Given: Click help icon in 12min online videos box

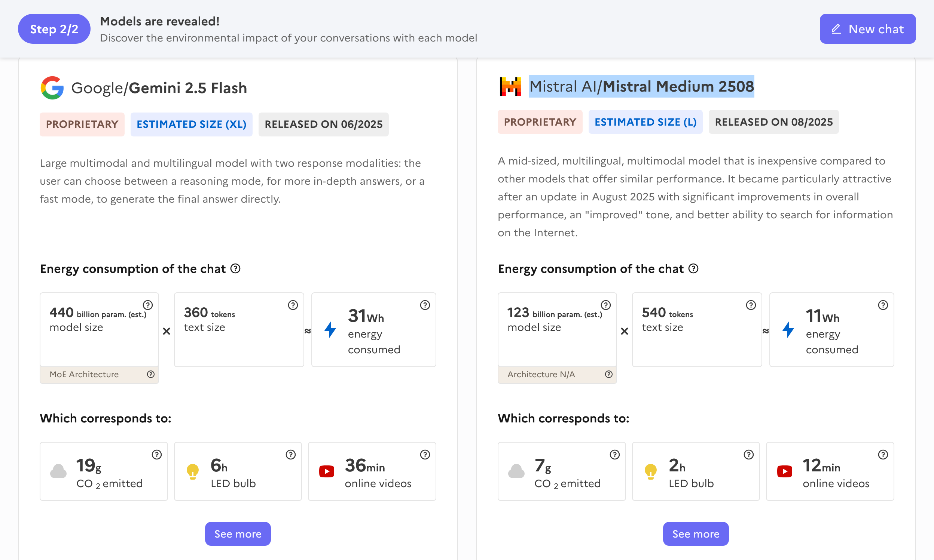Looking at the screenshot, I should point(883,454).
